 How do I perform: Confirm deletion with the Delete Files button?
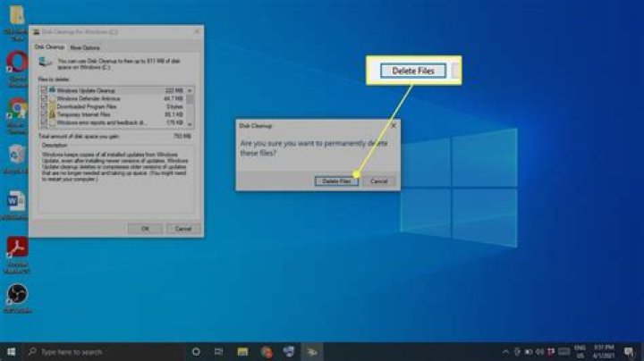coord(336,180)
